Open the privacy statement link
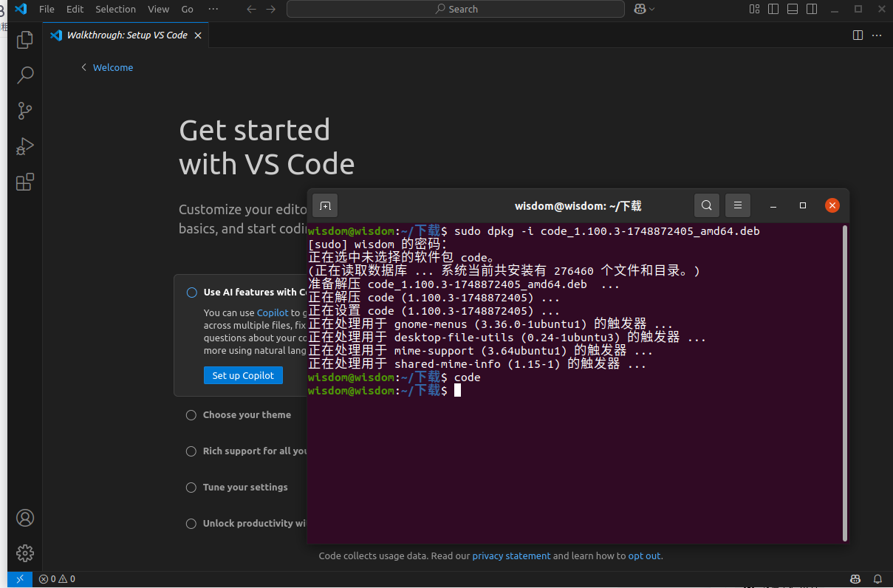 511,555
